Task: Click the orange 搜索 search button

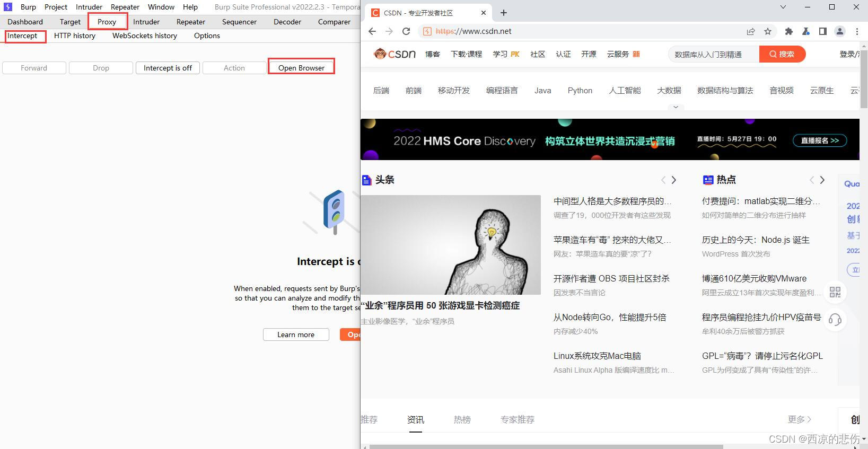Action: pos(782,54)
